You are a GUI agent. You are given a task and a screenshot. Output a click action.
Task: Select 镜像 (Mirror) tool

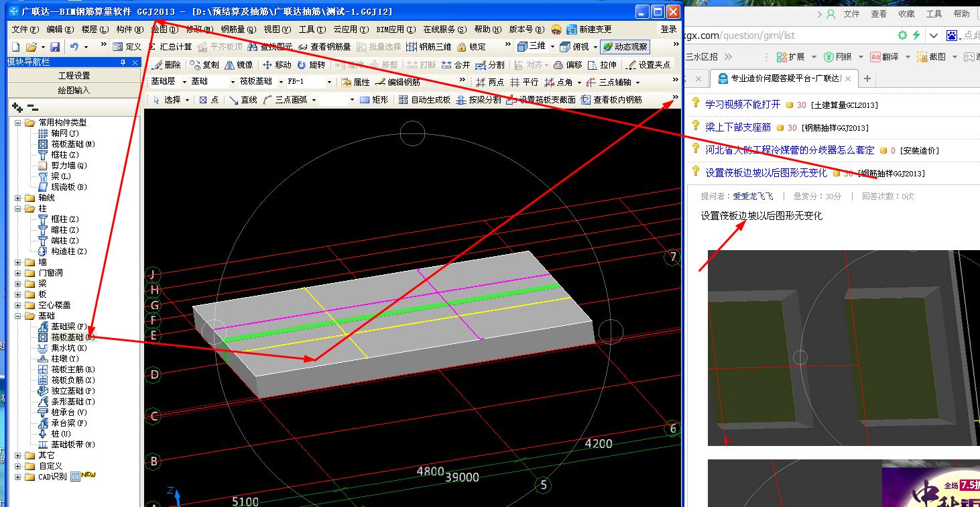(x=239, y=65)
